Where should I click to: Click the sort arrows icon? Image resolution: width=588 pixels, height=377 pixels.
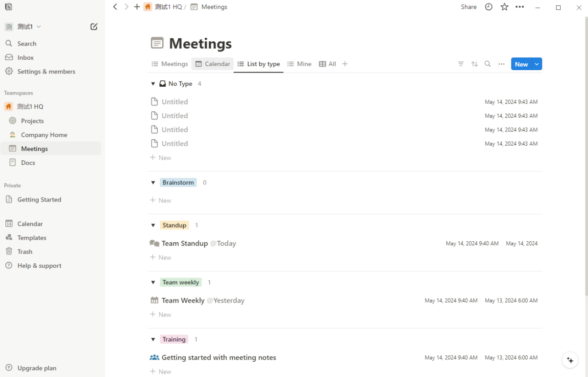point(474,64)
